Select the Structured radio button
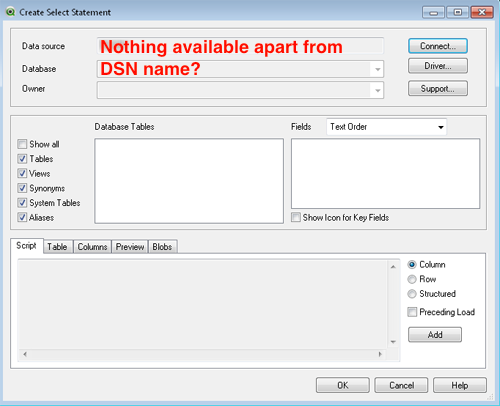The width and height of the screenshot is (500, 406). tap(412, 294)
